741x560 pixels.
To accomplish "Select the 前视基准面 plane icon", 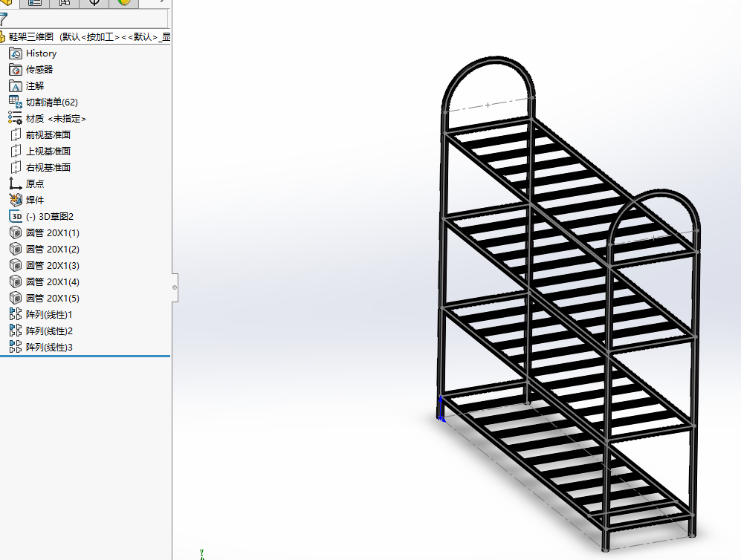I will click(15, 135).
